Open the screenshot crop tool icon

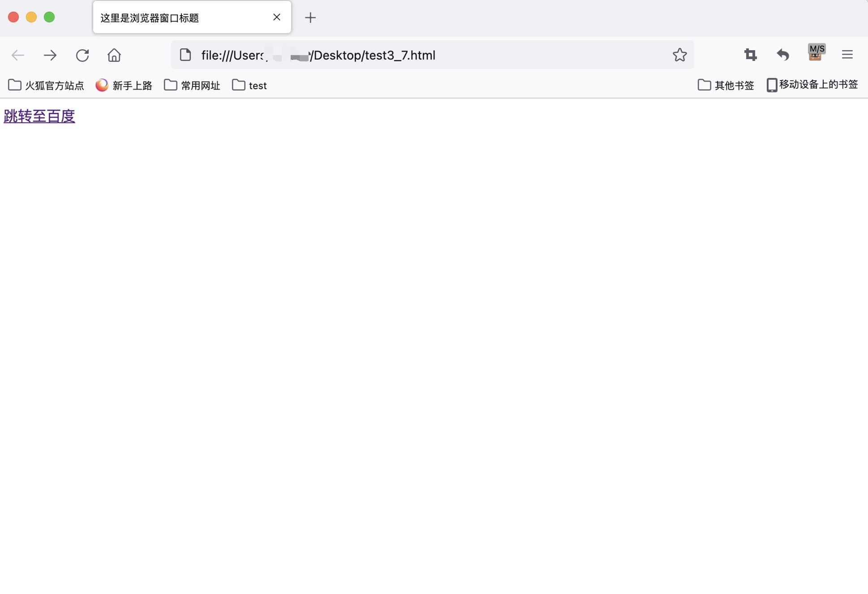point(750,55)
